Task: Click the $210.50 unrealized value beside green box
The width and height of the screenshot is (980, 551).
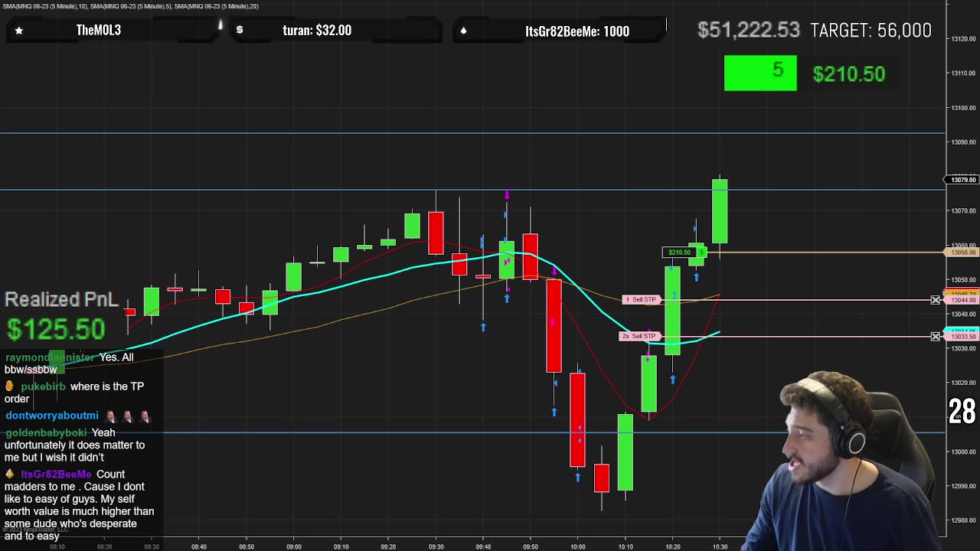Action: (x=848, y=73)
